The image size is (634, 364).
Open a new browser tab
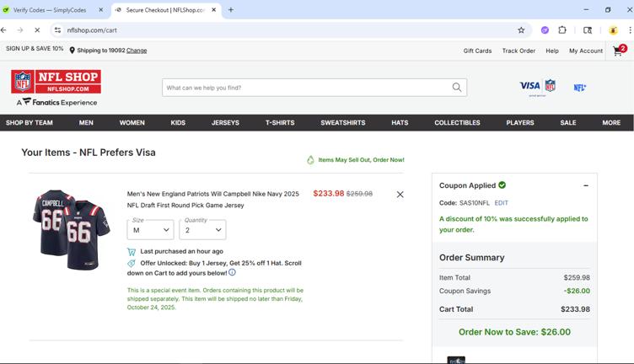pyautogui.click(x=230, y=10)
